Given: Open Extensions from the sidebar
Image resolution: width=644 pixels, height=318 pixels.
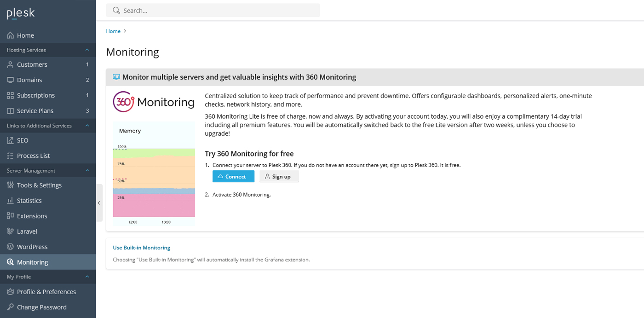Looking at the screenshot, I should pyautogui.click(x=32, y=215).
